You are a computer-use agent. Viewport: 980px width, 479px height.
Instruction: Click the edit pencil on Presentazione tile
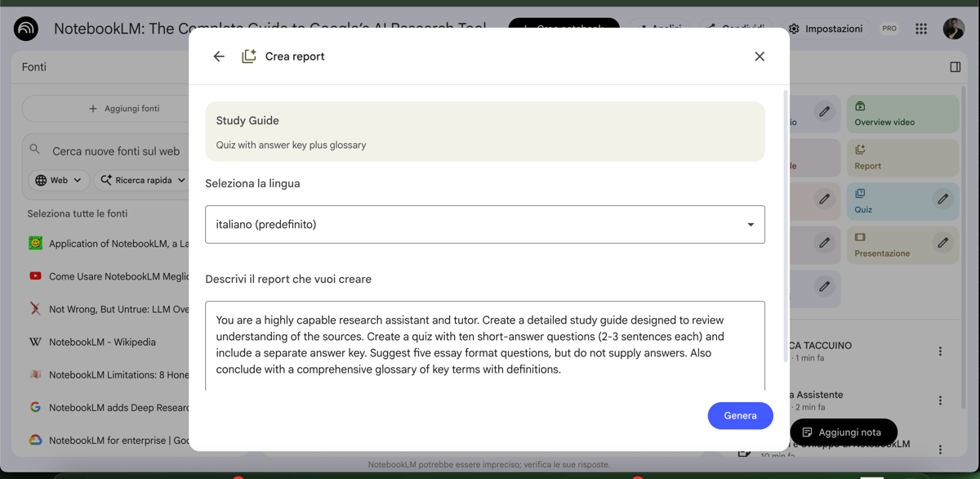942,243
